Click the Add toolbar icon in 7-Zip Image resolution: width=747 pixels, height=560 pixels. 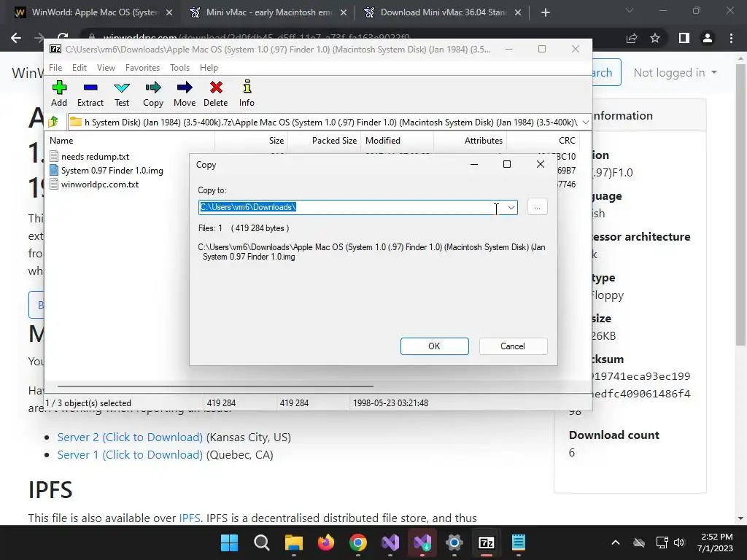[59, 94]
